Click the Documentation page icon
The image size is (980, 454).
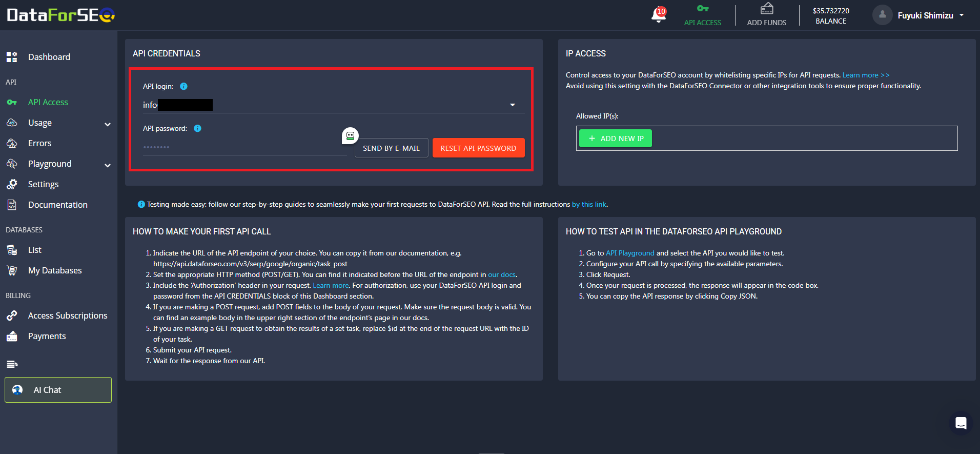pyautogui.click(x=12, y=205)
